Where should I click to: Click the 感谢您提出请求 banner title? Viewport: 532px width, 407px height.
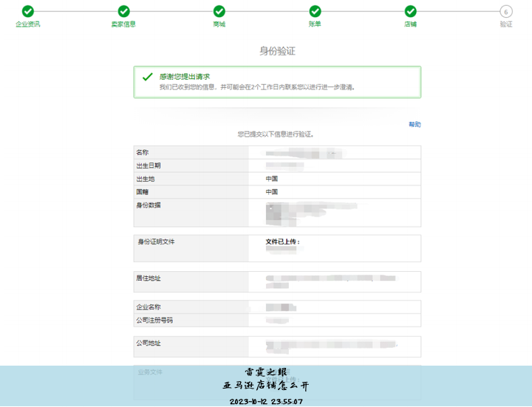(185, 77)
